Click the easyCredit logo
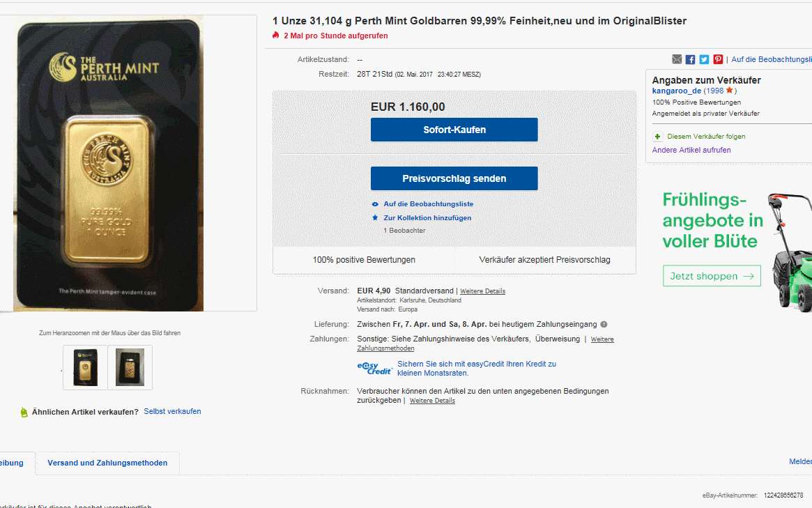 (x=374, y=368)
